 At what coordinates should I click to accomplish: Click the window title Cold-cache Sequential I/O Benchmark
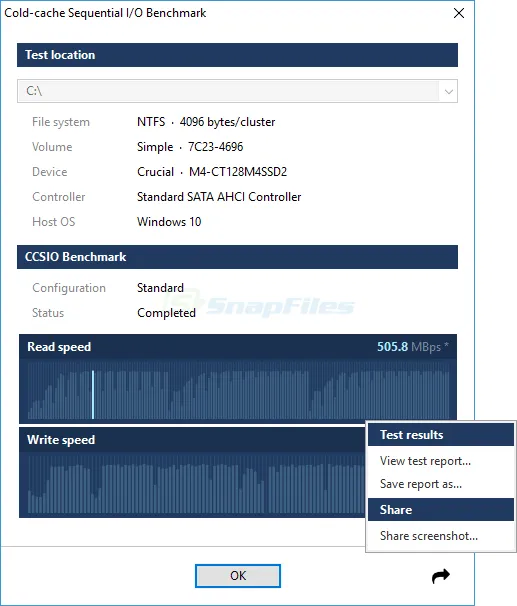click(105, 13)
